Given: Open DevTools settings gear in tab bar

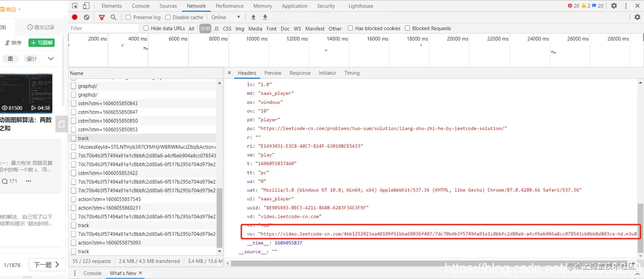Looking at the screenshot, I should click(614, 6).
